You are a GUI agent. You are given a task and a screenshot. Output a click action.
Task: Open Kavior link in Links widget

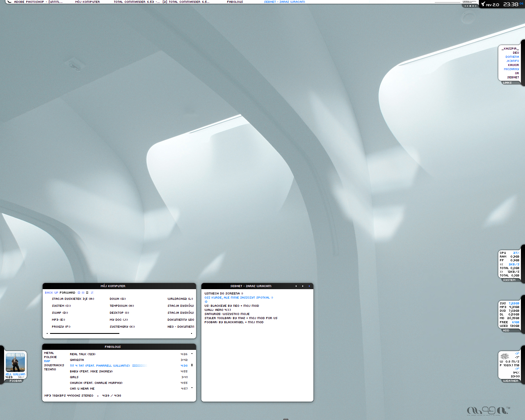point(514,65)
